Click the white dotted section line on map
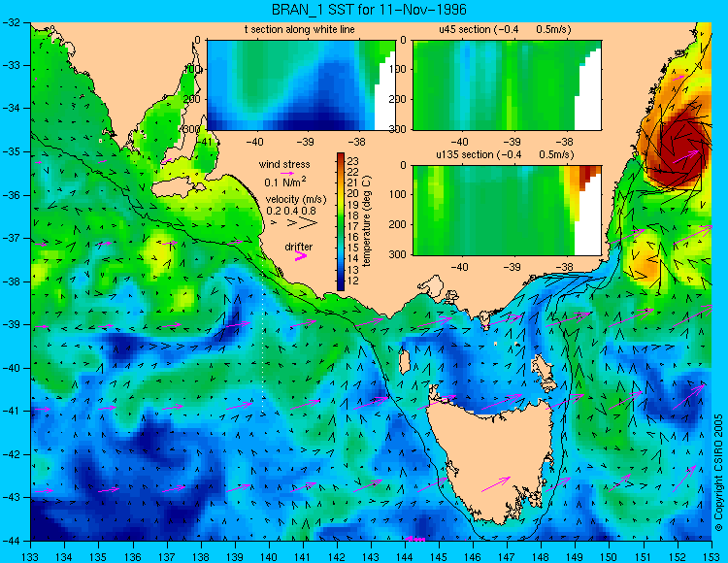The image size is (728, 563). [x=263, y=334]
